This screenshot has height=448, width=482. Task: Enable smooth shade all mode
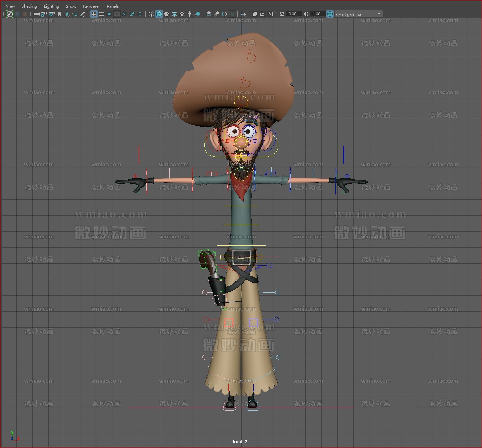(159, 14)
